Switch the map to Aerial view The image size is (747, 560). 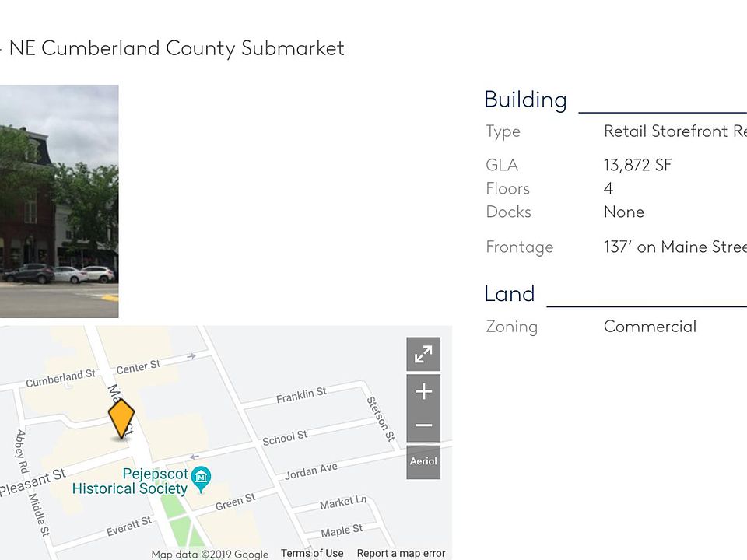tap(423, 461)
